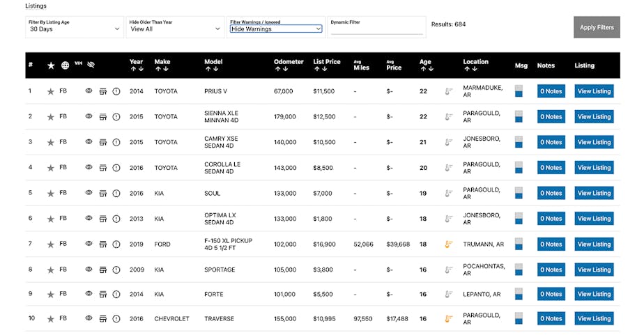This screenshot has height=335, width=644.
Task: Sort Year column ascending with the up arrow
Action: point(132,69)
